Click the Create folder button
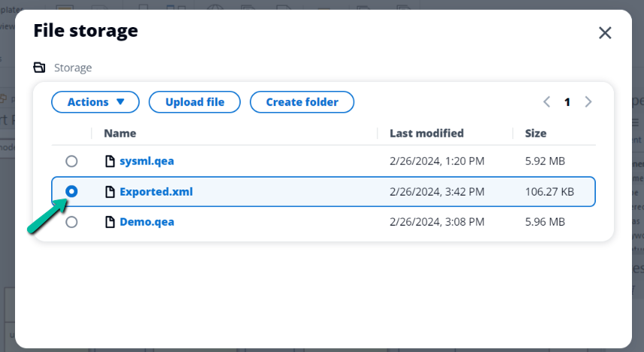 point(302,102)
